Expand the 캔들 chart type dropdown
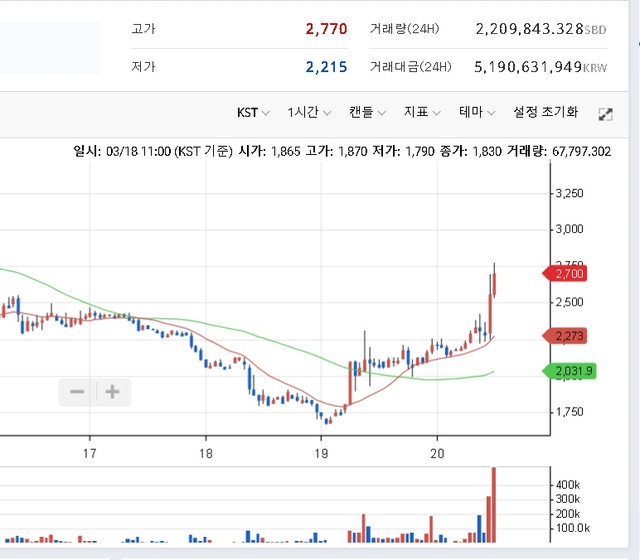 (367, 112)
